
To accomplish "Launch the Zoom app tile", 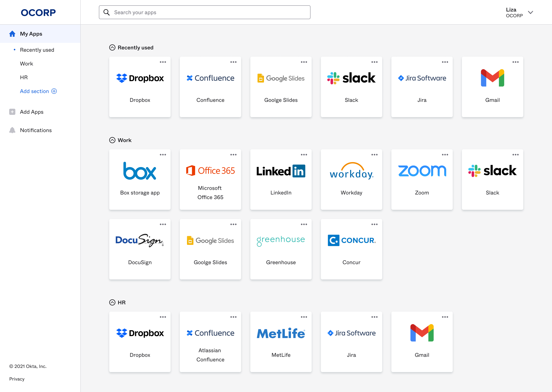I will [x=422, y=180].
